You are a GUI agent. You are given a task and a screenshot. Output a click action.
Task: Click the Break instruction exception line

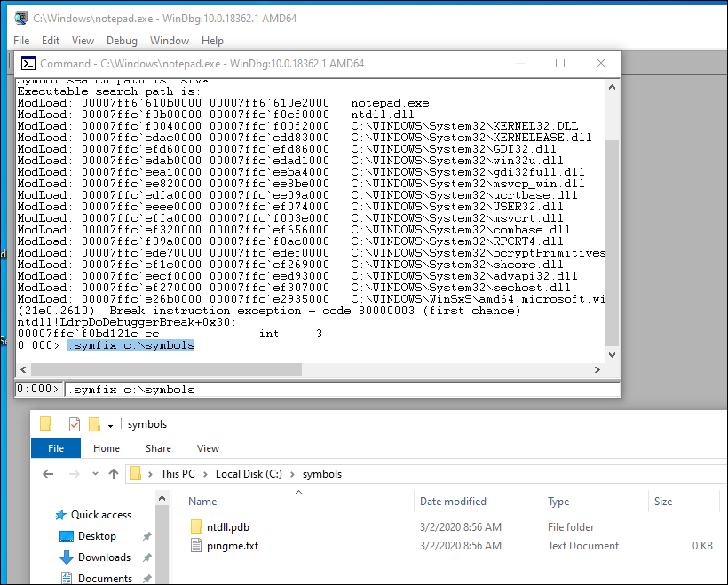click(269, 311)
